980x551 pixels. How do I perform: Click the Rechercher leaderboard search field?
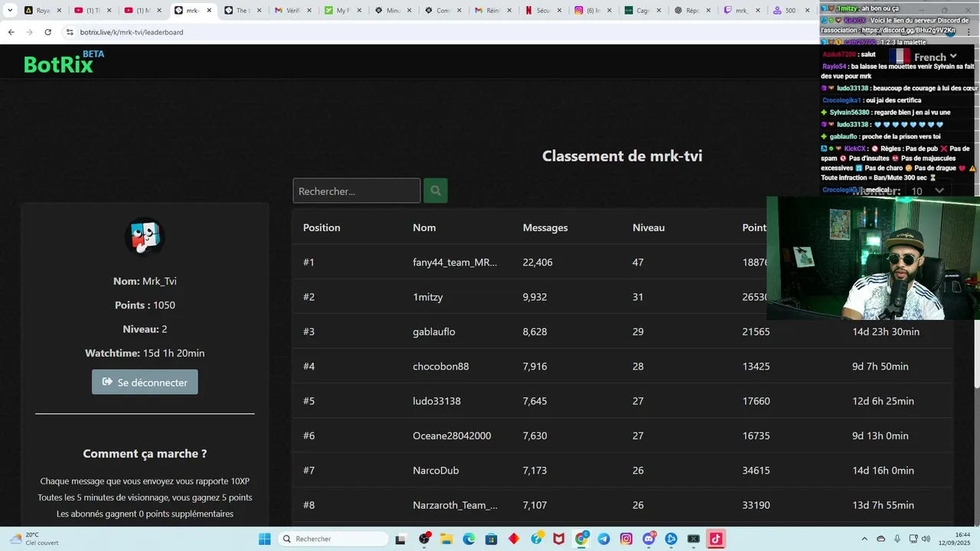[x=357, y=191]
